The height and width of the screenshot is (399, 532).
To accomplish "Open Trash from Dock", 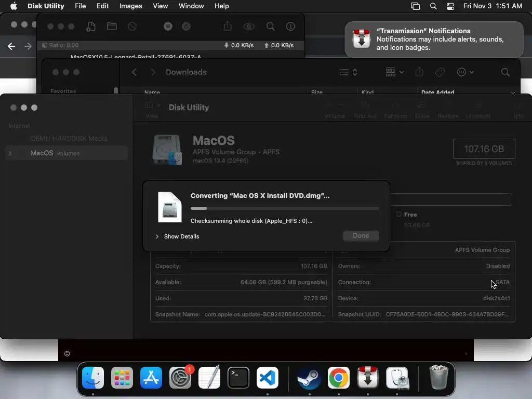I will pyautogui.click(x=438, y=377).
